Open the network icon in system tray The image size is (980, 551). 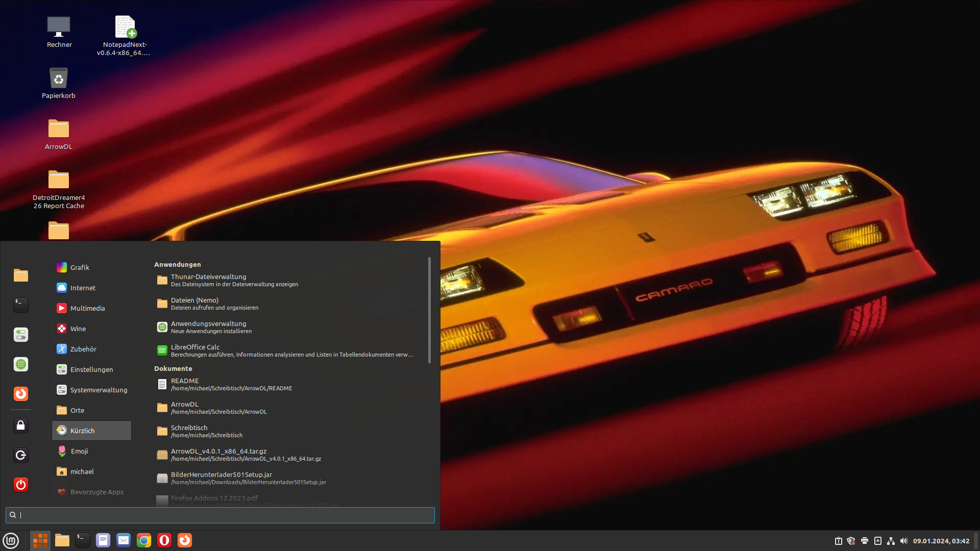(x=891, y=541)
